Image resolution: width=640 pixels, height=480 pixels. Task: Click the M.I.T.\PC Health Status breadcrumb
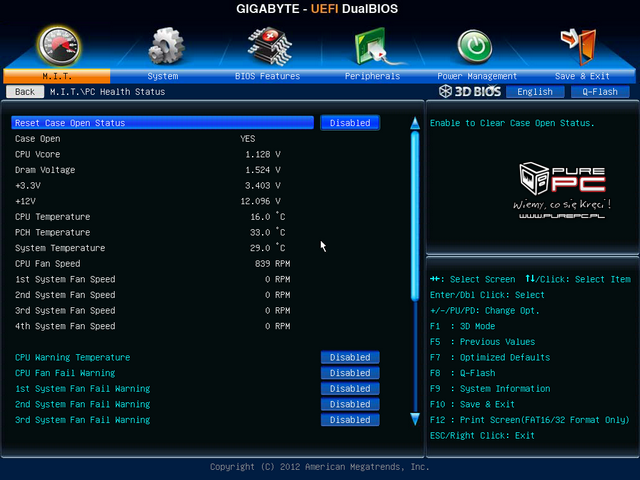pos(107,92)
